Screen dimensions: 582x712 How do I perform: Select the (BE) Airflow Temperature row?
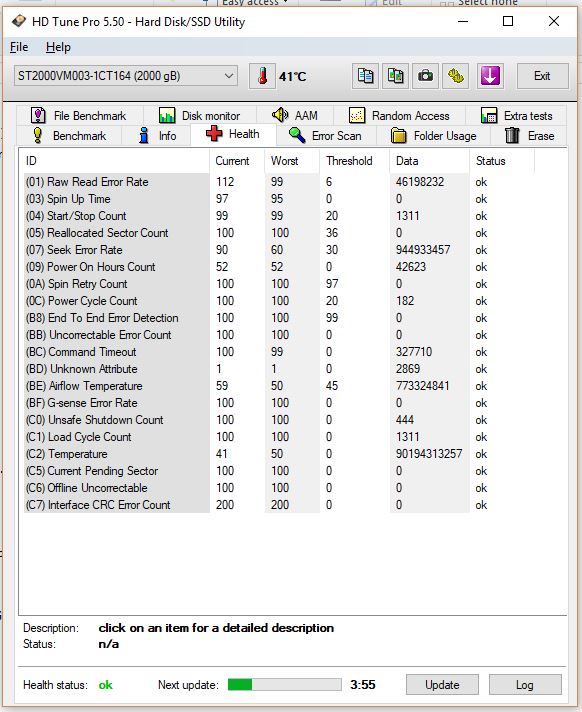point(279,386)
